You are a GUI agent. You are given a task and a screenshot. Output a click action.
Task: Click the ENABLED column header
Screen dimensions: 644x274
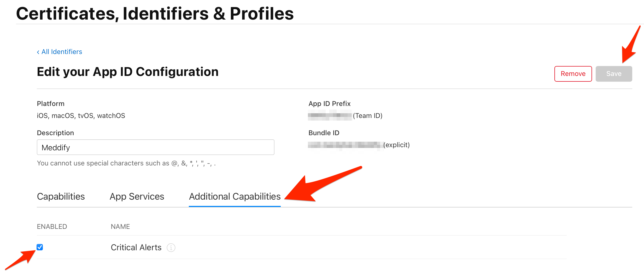coord(52,227)
